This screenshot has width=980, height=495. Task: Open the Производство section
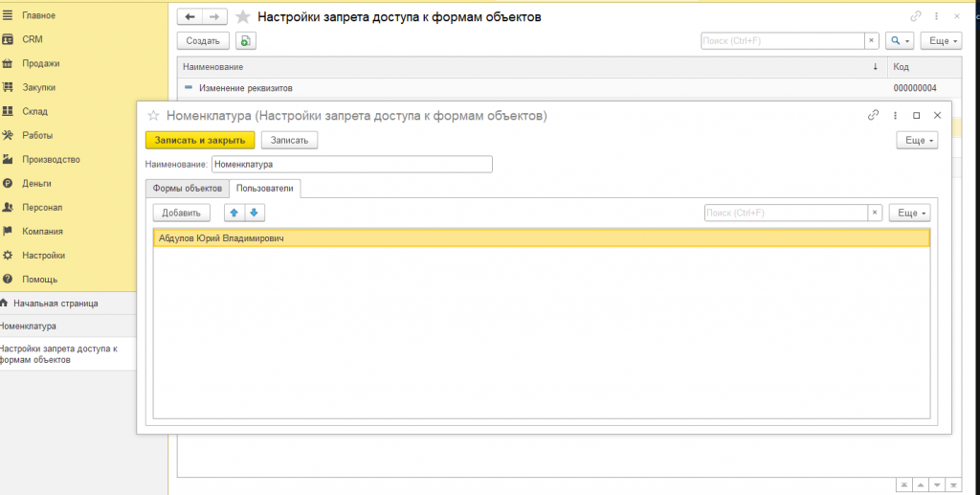tap(51, 159)
